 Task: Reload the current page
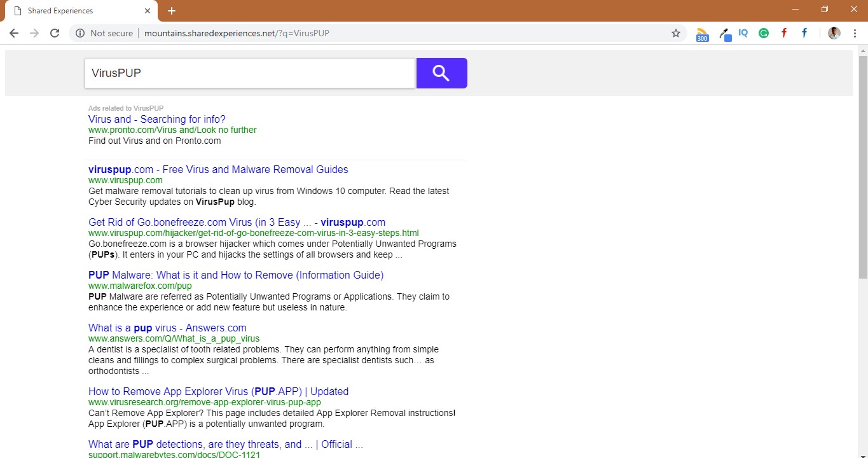[55, 33]
